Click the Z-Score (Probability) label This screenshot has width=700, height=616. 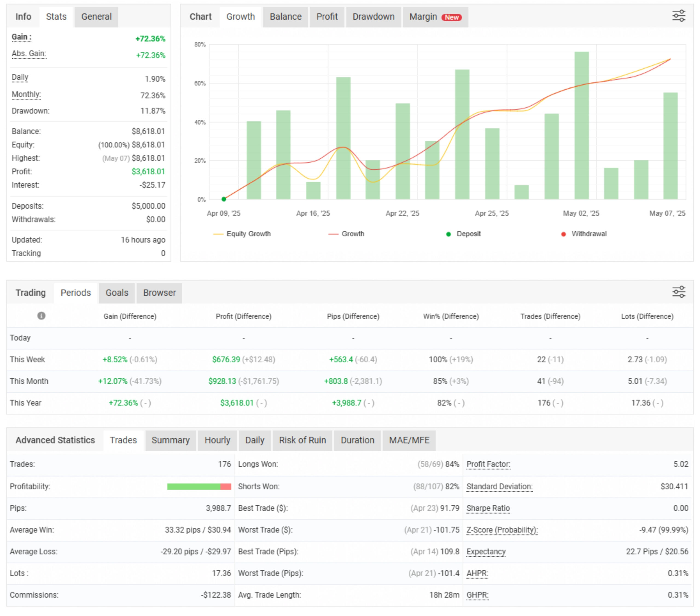point(502,530)
